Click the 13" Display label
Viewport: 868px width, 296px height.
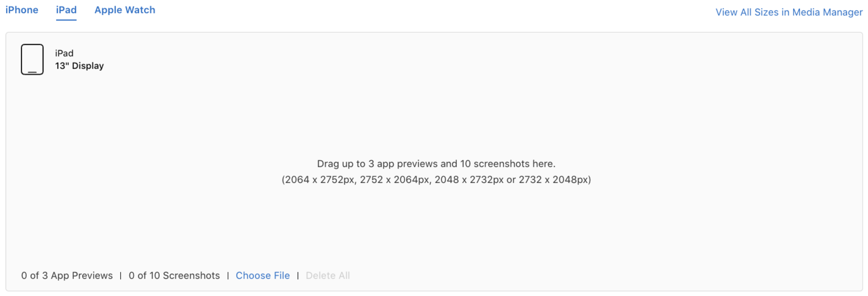tap(79, 65)
